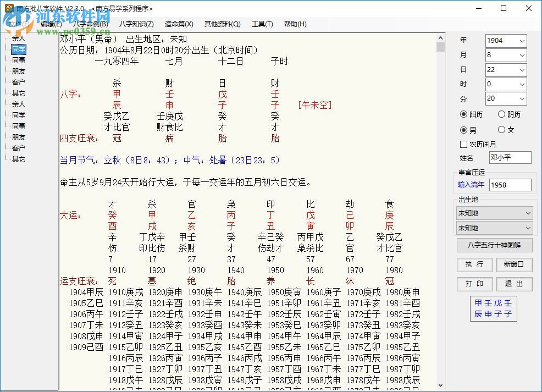Switch to the 八字知识(Z) menu

136,24
